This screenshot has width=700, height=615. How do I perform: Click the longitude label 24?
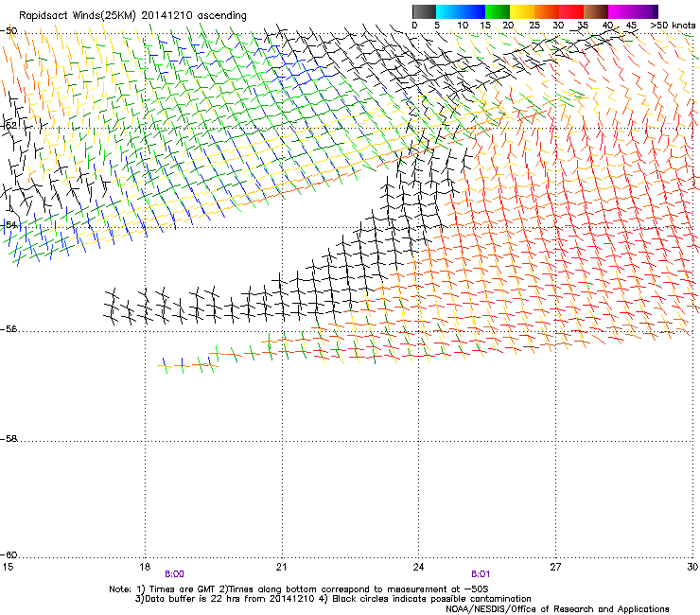418,567
